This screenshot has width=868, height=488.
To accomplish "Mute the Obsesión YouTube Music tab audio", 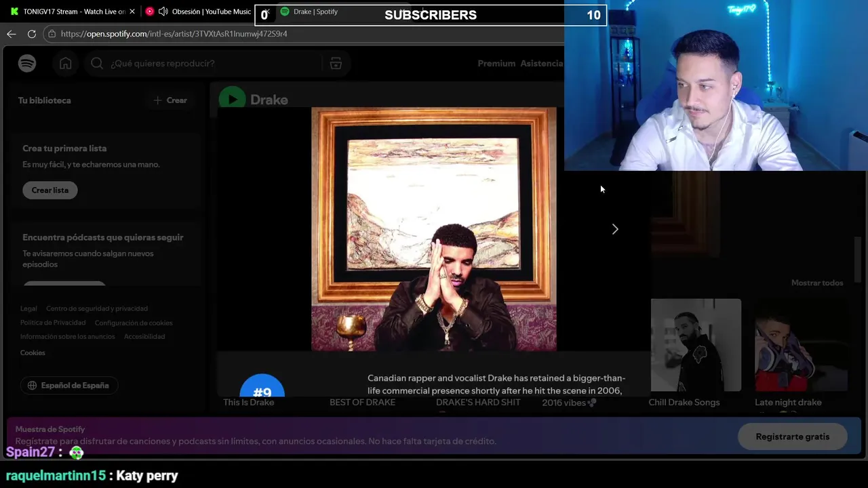I will click(163, 12).
